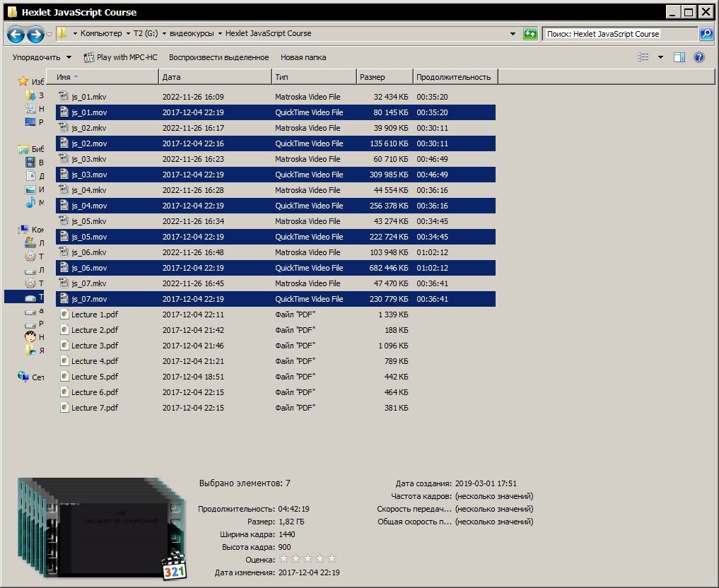The image size is (719, 588).
Task: Click the Favorites star icon in the sidebar
Action: point(23,81)
